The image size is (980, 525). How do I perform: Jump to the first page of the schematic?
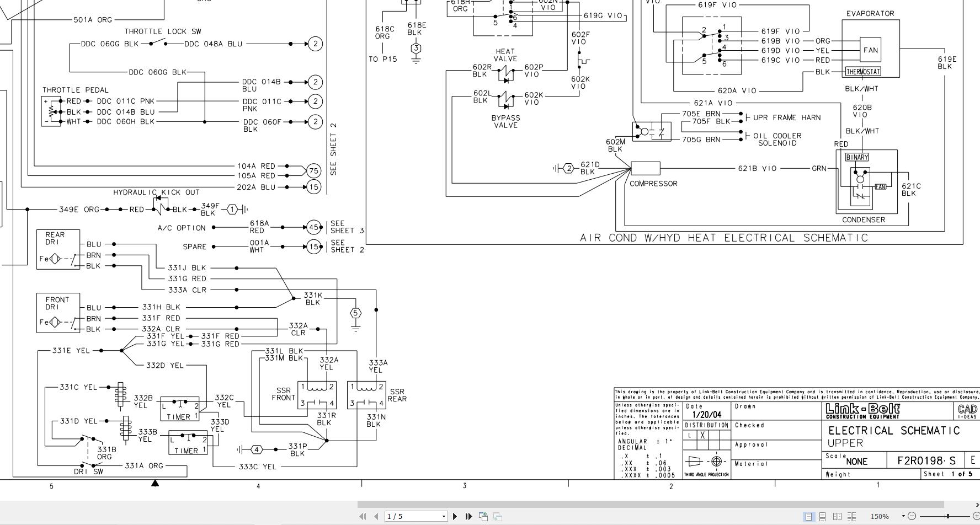coord(363,516)
